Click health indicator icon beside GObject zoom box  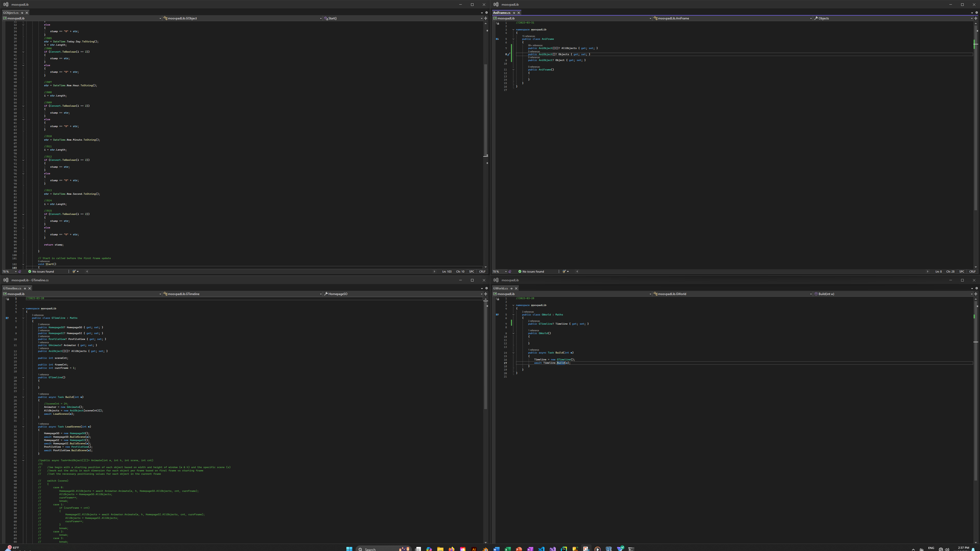coord(20,272)
